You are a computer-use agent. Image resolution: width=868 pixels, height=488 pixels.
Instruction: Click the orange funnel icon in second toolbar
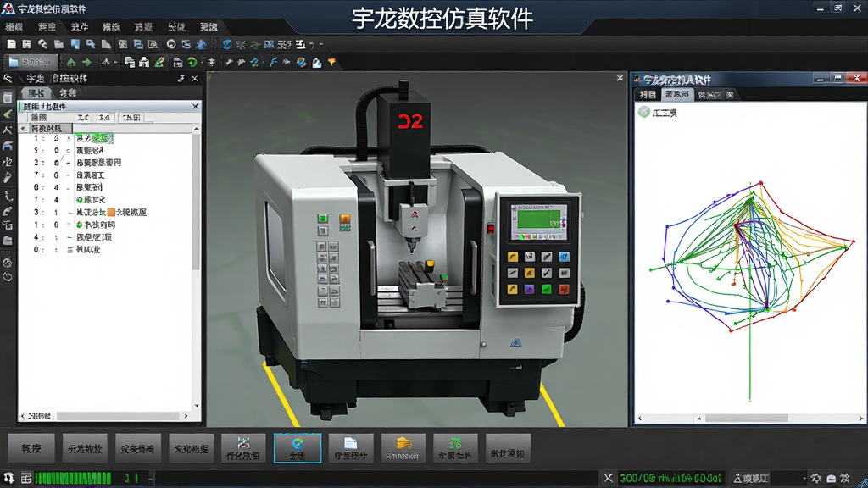[331, 63]
